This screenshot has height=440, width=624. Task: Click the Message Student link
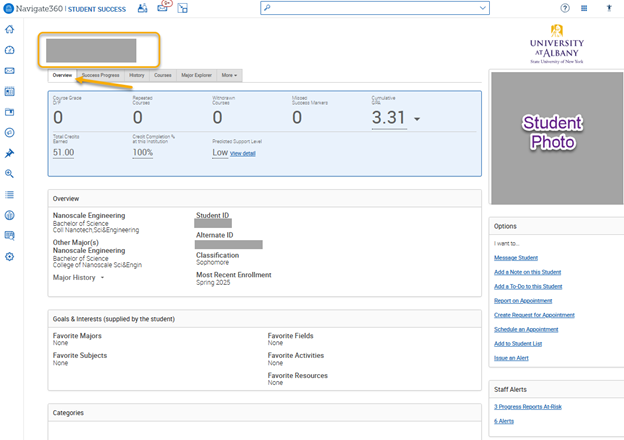click(515, 258)
